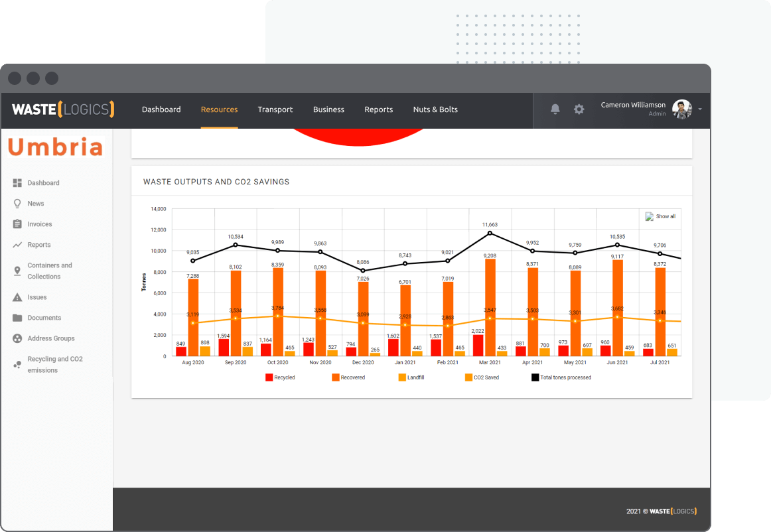Click the News lightbulb icon

[17, 204]
